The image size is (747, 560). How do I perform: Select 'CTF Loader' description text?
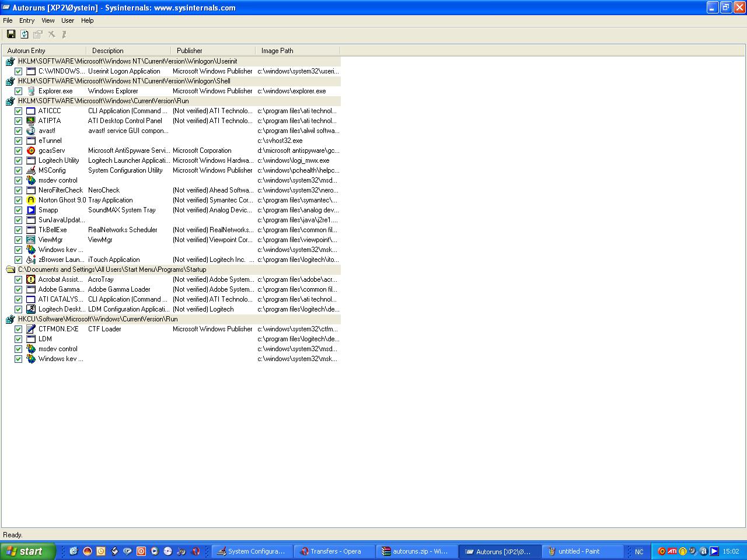(x=104, y=329)
